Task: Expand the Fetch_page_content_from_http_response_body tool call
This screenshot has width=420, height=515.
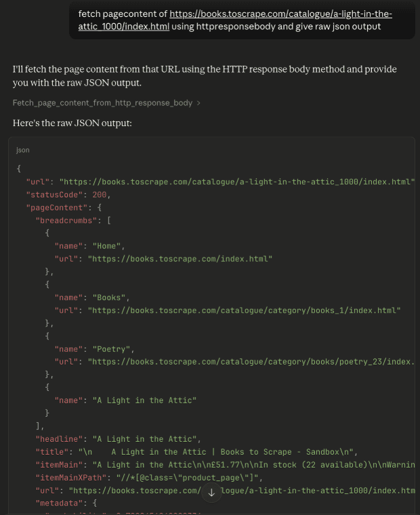Action: (x=102, y=103)
